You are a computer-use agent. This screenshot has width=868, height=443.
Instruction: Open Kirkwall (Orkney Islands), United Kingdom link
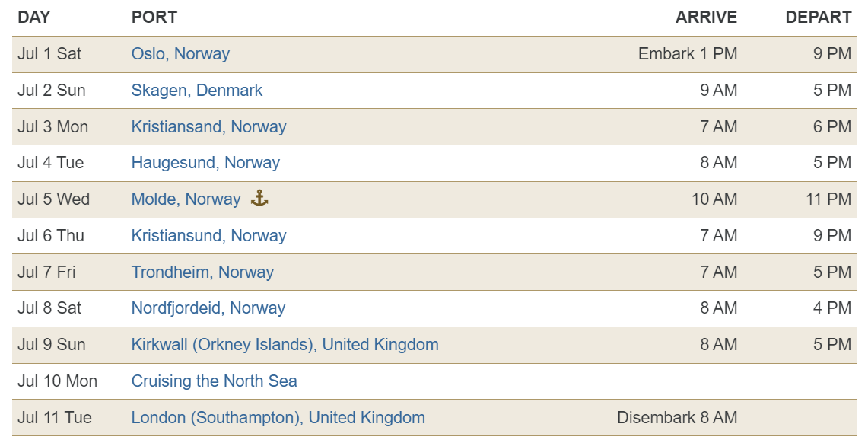(285, 345)
